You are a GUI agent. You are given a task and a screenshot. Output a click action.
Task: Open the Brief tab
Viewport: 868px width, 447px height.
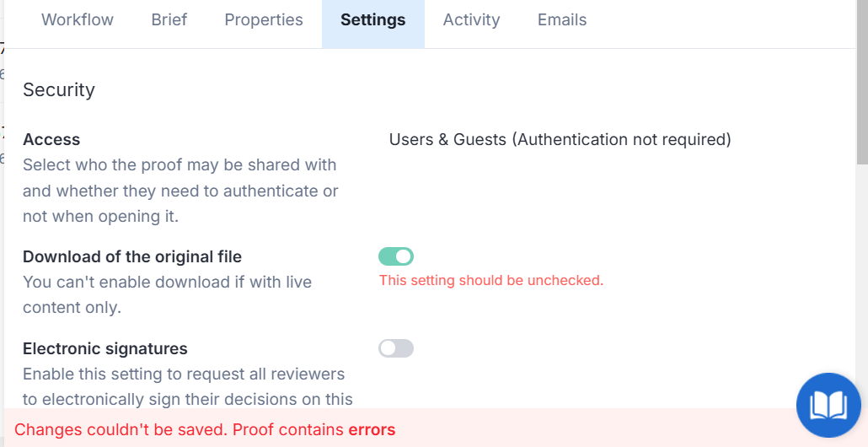point(169,20)
